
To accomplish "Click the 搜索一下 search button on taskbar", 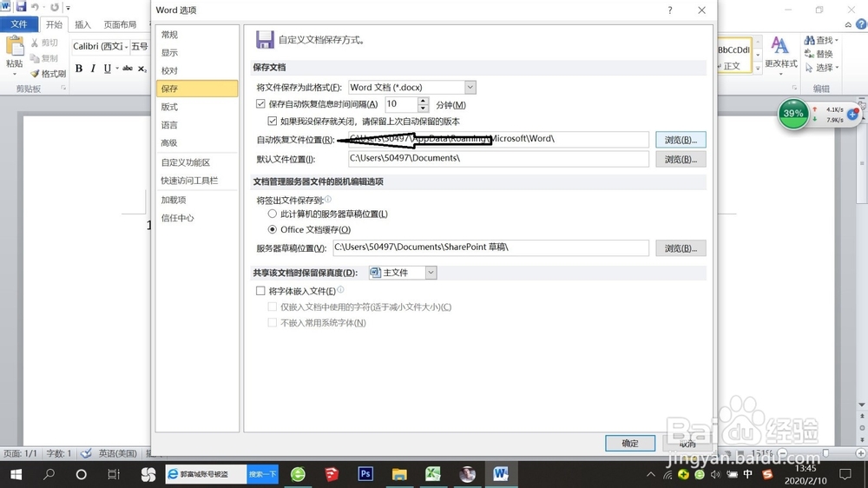I will coord(262,474).
